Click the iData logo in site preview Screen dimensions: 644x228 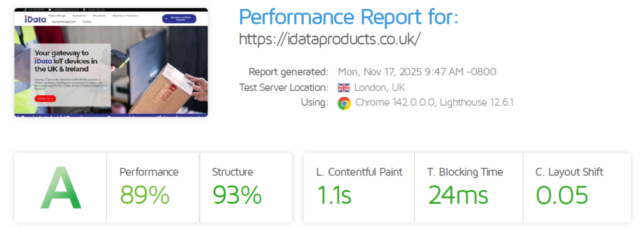point(35,19)
